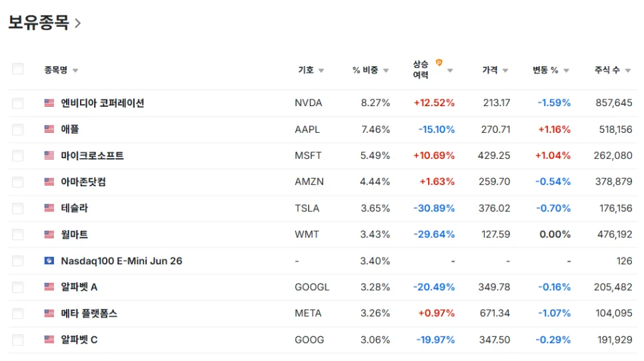Image resolution: width=644 pixels, height=361 pixels.
Task: Click the WMT ticker symbol
Action: (x=307, y=234)
